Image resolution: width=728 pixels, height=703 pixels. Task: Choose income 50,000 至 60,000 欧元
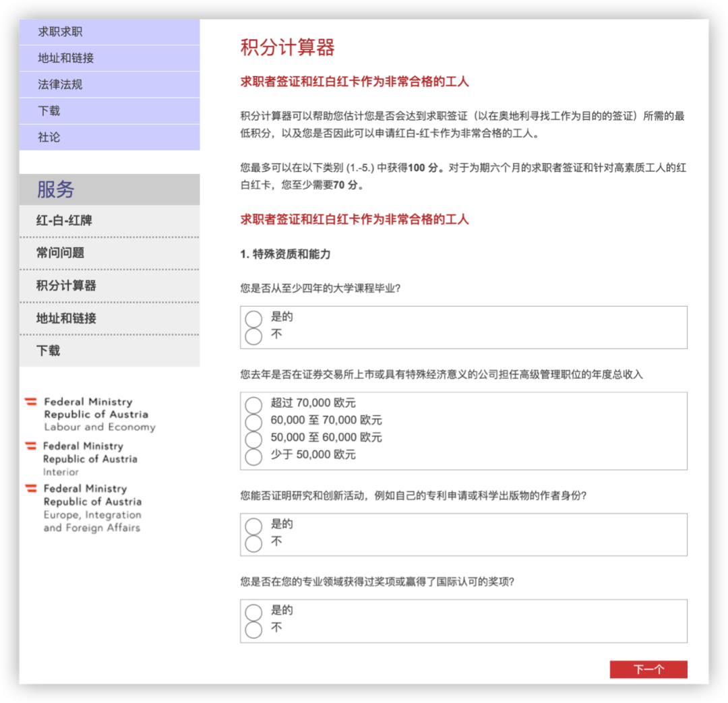tap(253, 439)
